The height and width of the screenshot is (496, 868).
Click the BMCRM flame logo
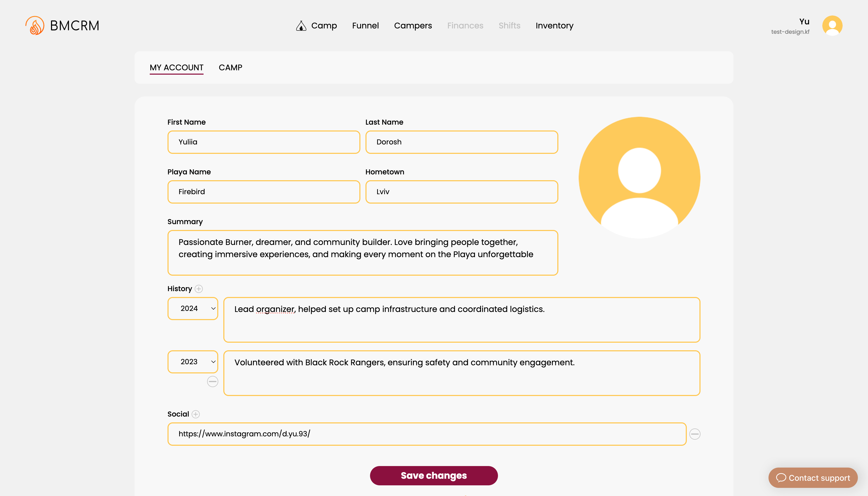pyautogui.click(x=35, y=26)
